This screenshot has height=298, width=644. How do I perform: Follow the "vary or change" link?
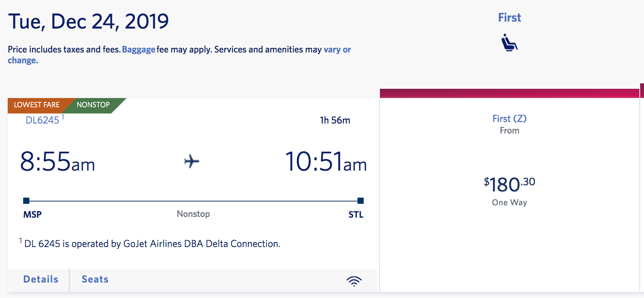pyautogui.click(x=337, y=50)
